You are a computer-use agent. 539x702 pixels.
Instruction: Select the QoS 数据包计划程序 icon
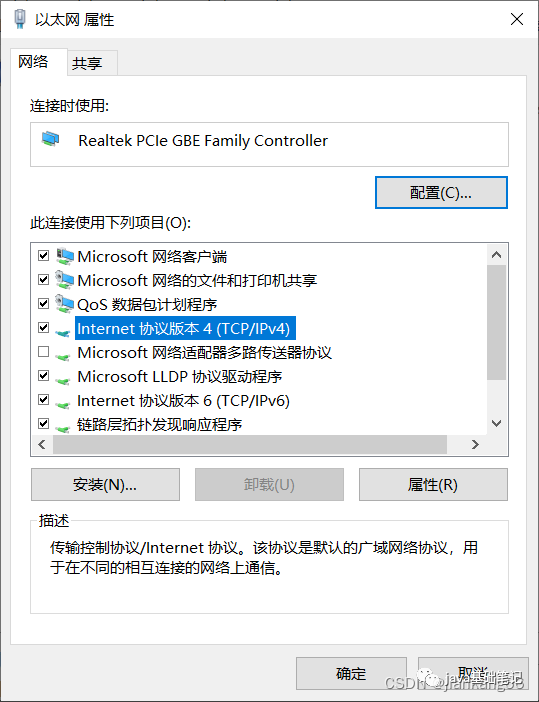pyautogui.click(x=64, y=304)
